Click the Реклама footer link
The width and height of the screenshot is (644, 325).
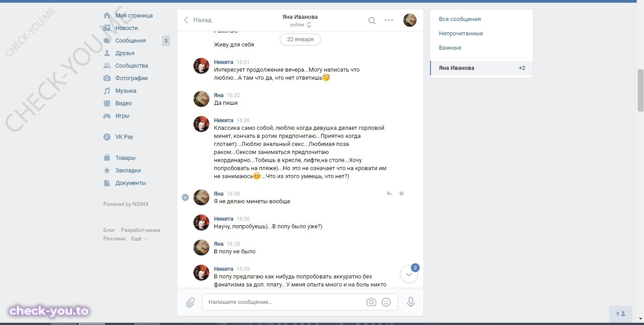click(115, 239)
